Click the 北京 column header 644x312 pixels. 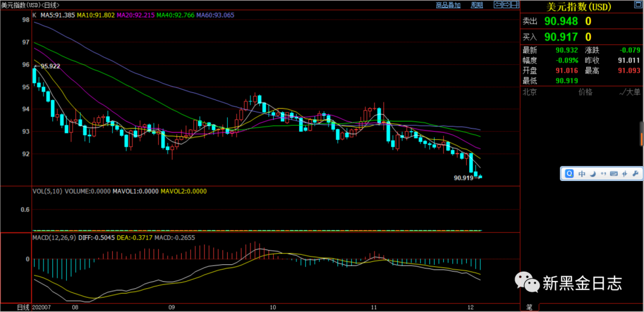530,92
